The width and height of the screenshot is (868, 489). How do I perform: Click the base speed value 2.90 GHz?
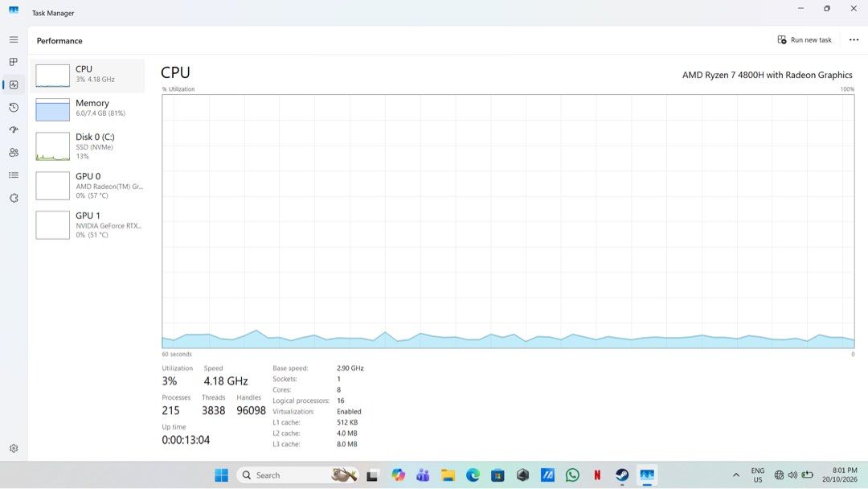[x=350, y=368]
